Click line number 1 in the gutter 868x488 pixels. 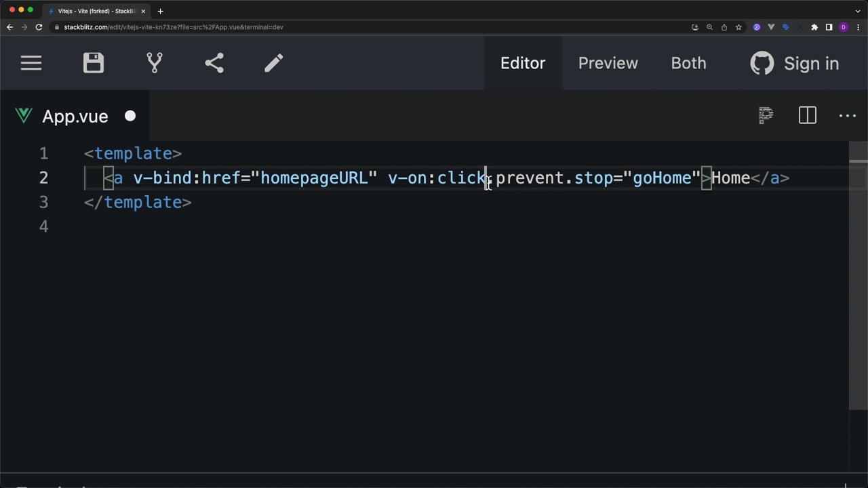[x=44, y=153]
